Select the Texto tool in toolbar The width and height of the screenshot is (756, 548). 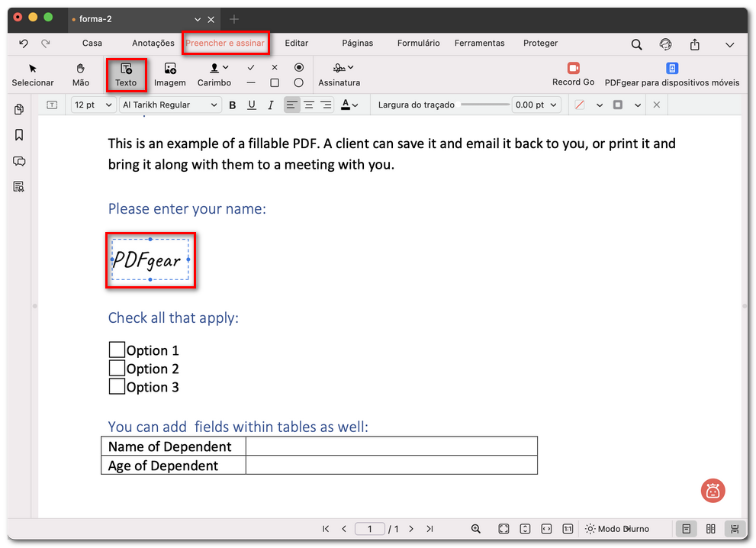click(126, 74)
